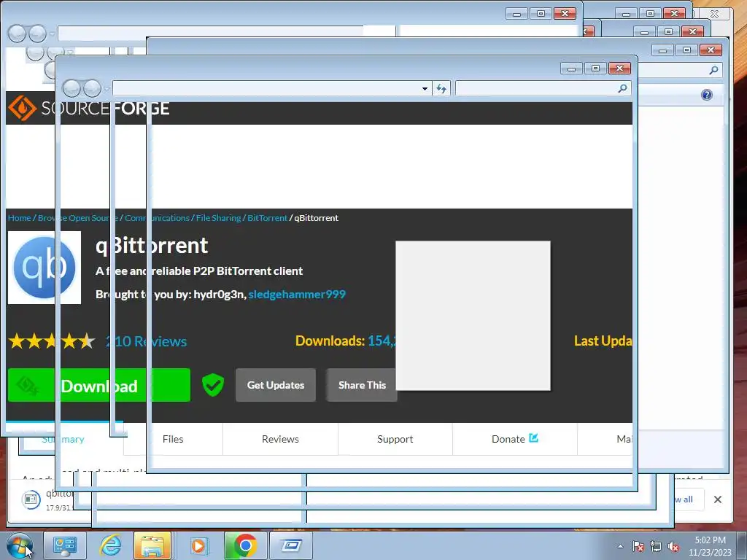Open Windows Explorer folder taskbar icon
This screenshot has height=560, width=747.
[x=152, y=545]
